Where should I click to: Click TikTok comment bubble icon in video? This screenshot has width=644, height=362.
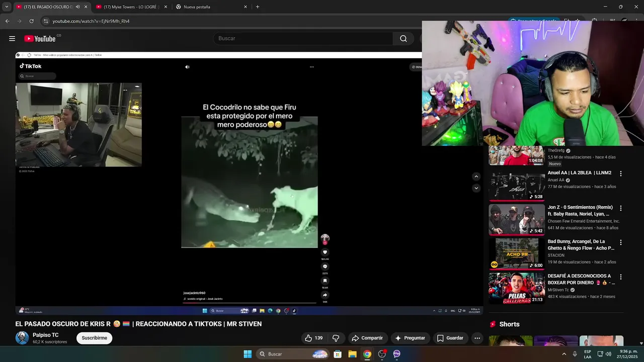[x=325, y=266]
